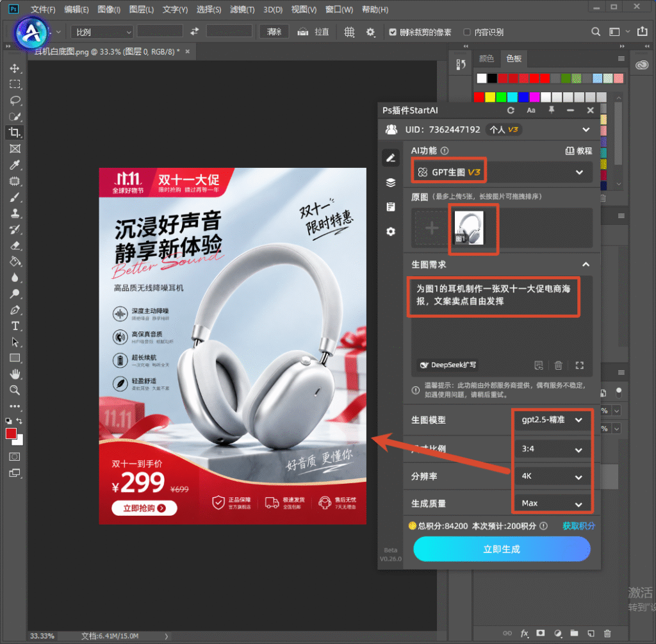Open the 文件(F) menu
Viewport: 656px width, 644px height.
43,9
